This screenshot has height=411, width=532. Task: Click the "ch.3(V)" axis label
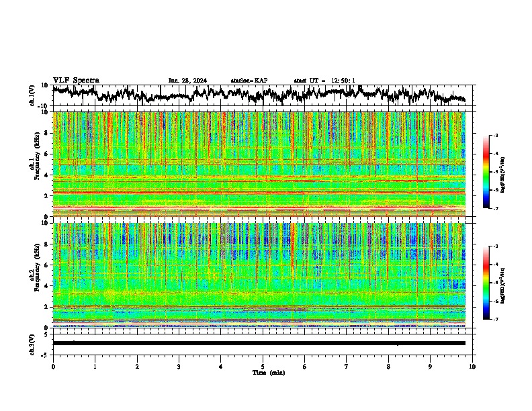coord(32,345)
